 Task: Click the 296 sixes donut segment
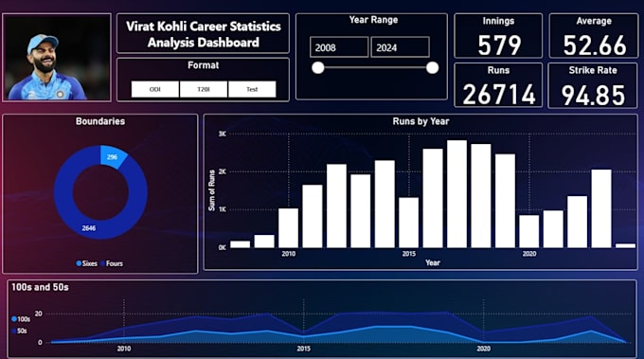113,156
